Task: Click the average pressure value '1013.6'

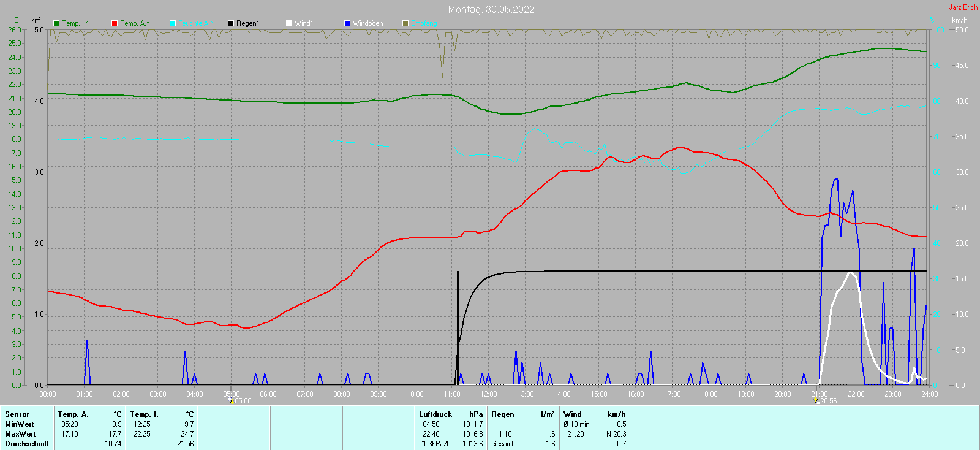Action: [x=473, y=444]
